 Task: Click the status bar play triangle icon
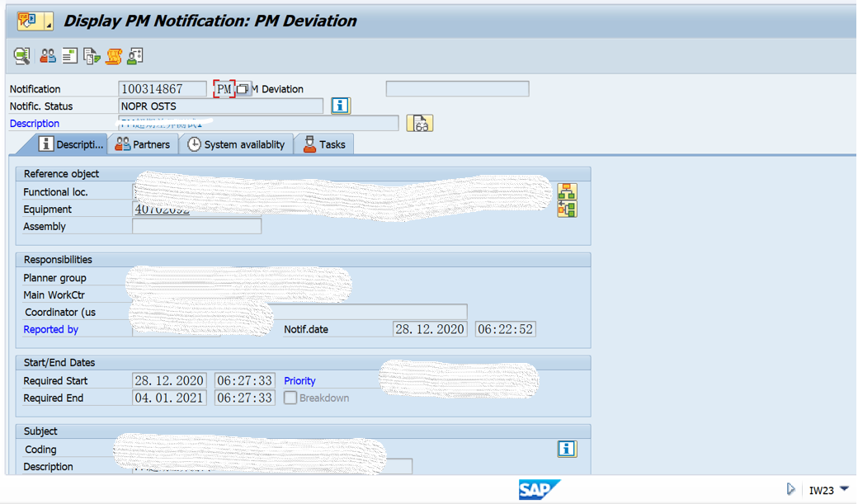(x=790, y=489)
